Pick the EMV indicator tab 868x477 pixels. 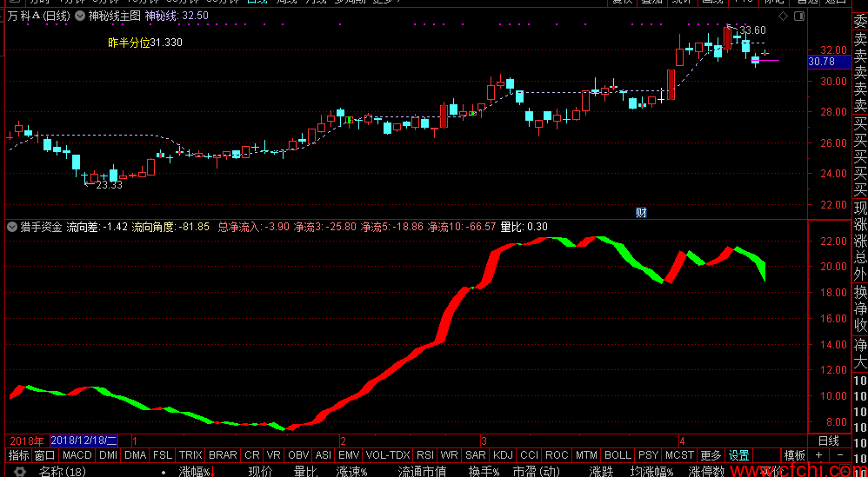(349, 455)
